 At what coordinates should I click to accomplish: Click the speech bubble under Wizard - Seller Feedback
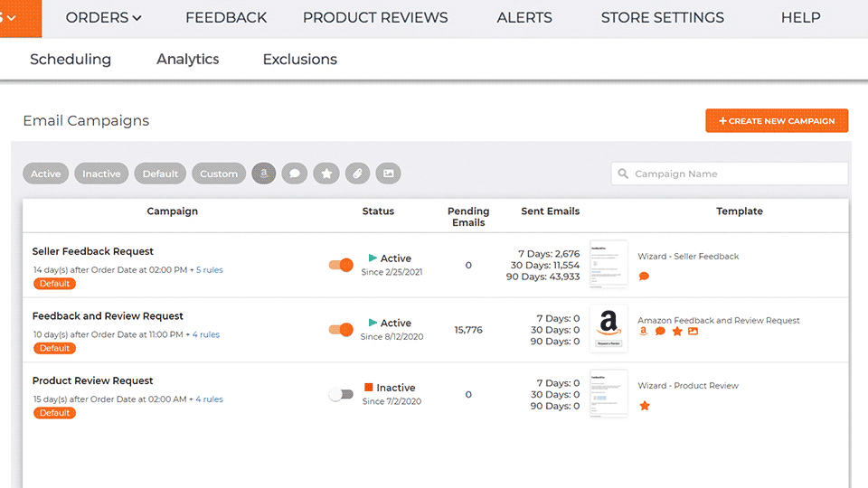click(644, 277)
